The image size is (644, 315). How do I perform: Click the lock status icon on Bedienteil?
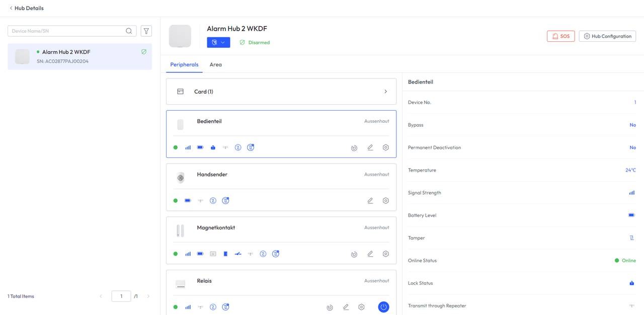pyautogui.click(x=213, y=147)
